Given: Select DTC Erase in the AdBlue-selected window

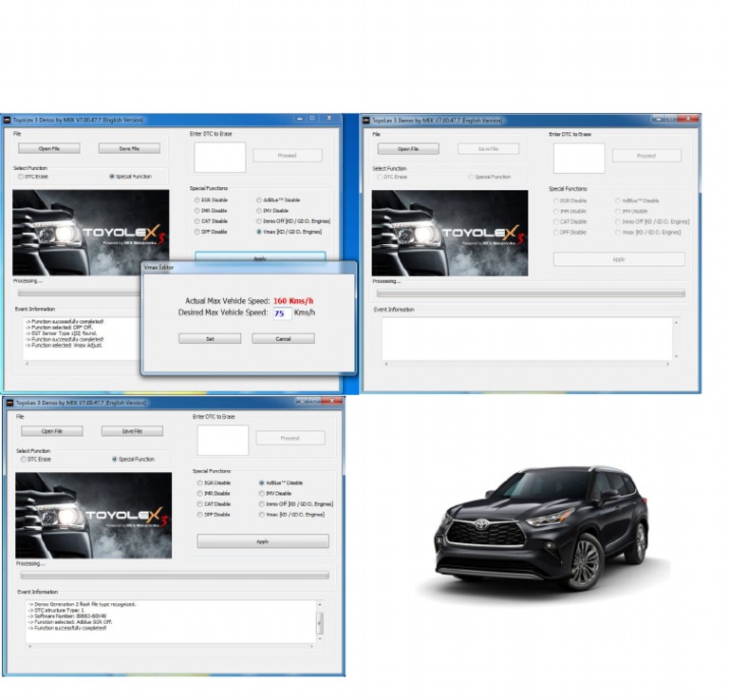Looking at the screenshot, I should [x=36, y=460].
